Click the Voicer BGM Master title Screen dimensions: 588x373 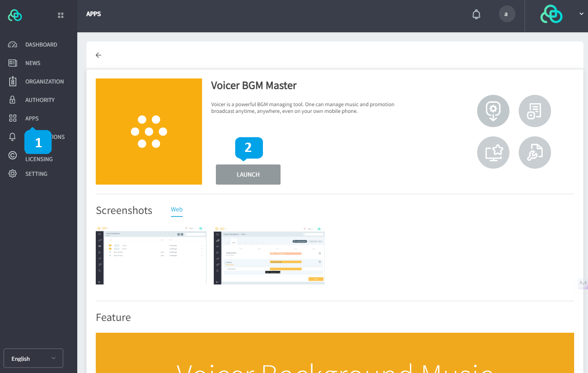(254, 86)
